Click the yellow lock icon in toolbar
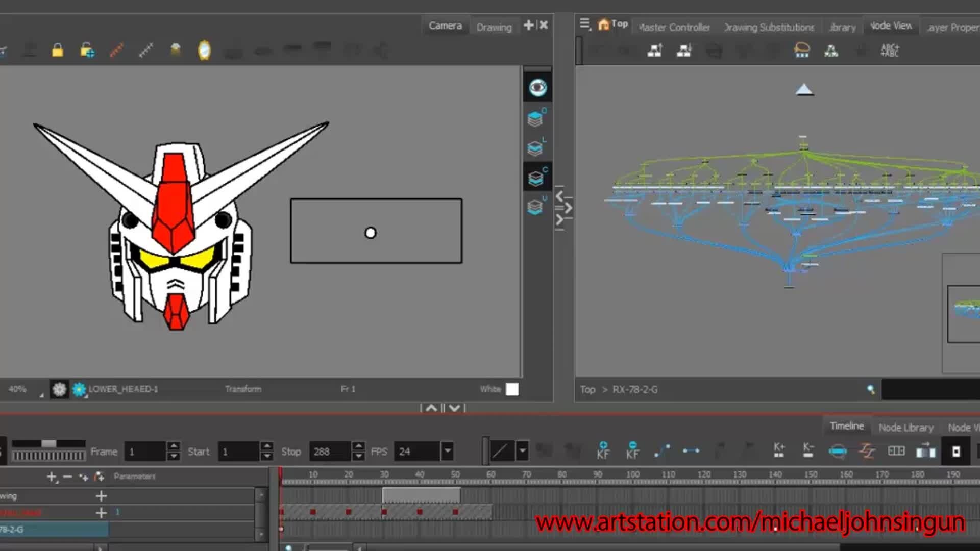 58,50
